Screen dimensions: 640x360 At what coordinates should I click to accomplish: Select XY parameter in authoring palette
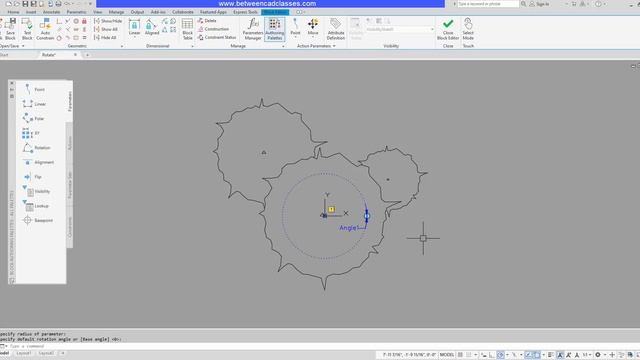31,133
